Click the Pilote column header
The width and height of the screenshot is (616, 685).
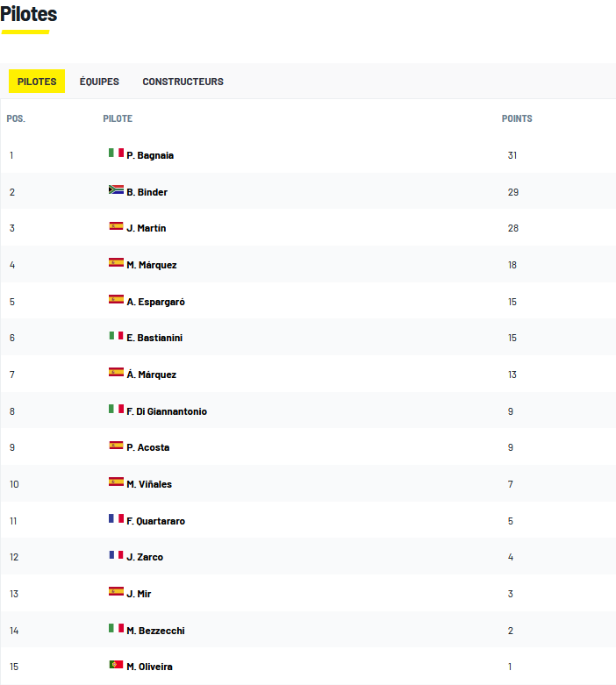click(x=118, y=118)
